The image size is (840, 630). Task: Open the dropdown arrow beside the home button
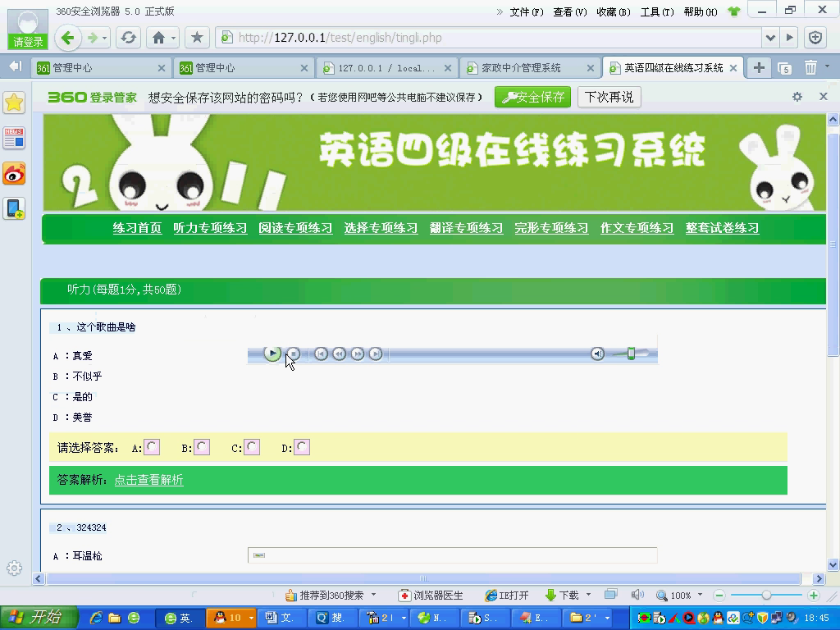coord(174,39)
